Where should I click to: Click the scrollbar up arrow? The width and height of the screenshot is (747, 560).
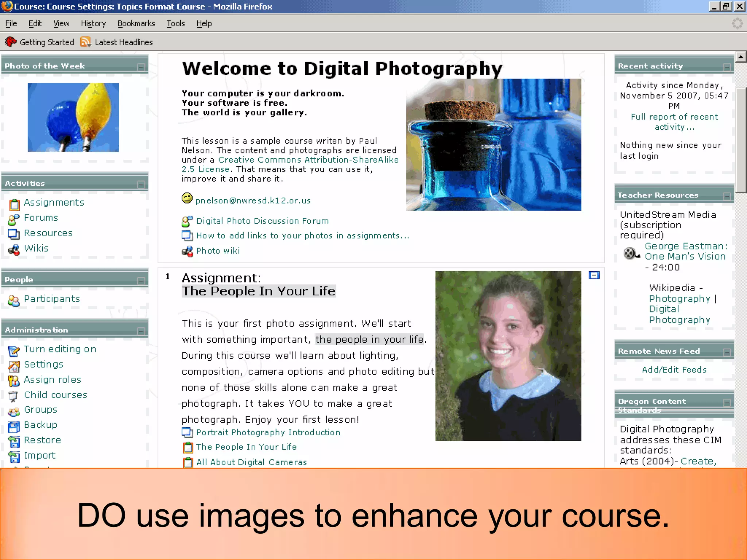(741, 57)
